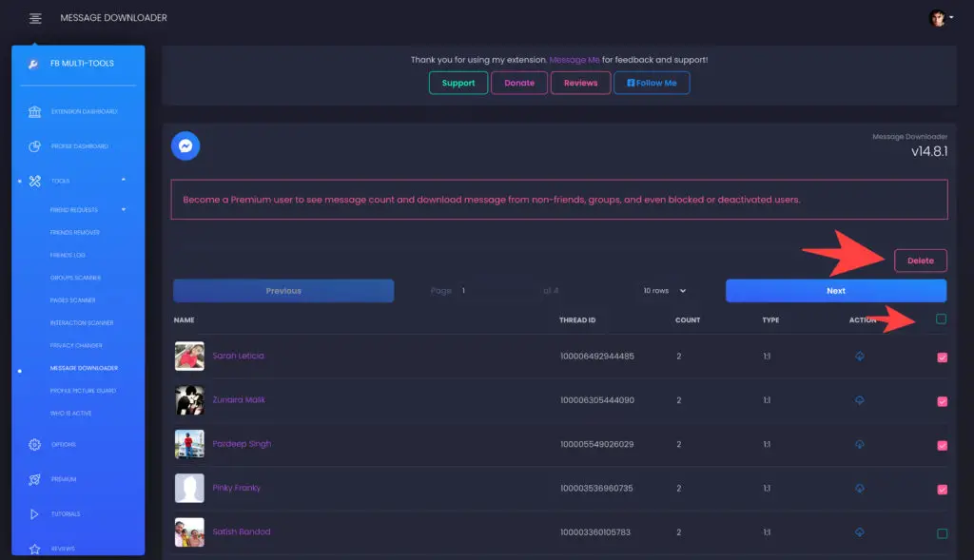Image resolution: width=974 pixels, height=560 pixels.
Task: Click Satish Bandod's avatar thumbnail
Action: pyautogui.click(x=189, y=532)
